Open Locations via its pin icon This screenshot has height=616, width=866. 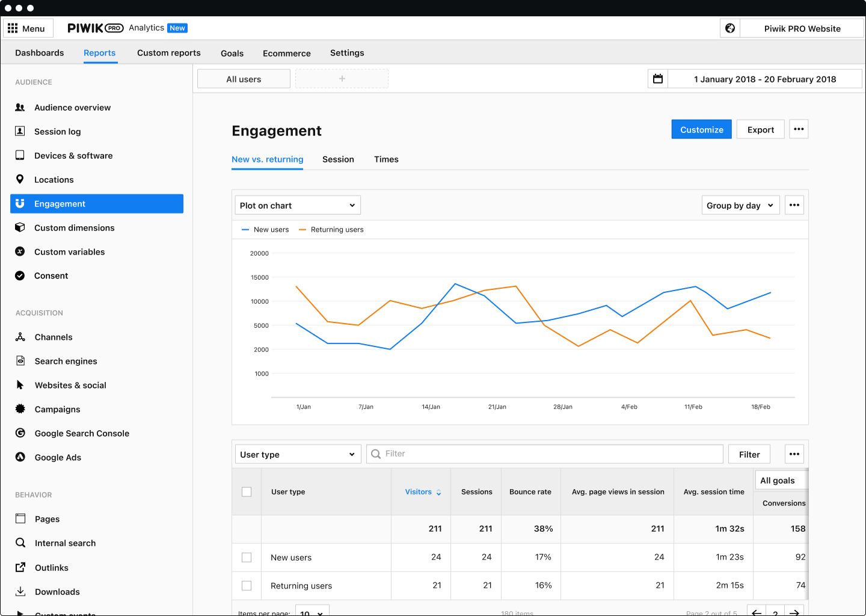click(x=20, y=179)
